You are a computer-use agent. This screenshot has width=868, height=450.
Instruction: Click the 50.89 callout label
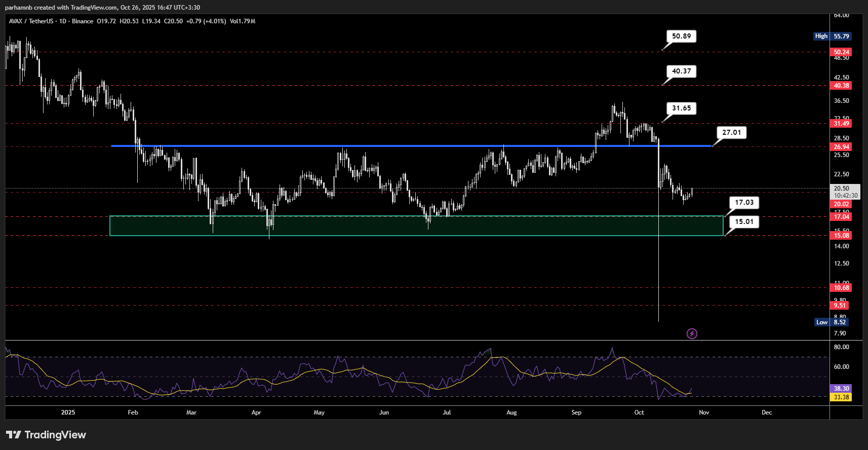pyautogui.click(x=681, y=36)
